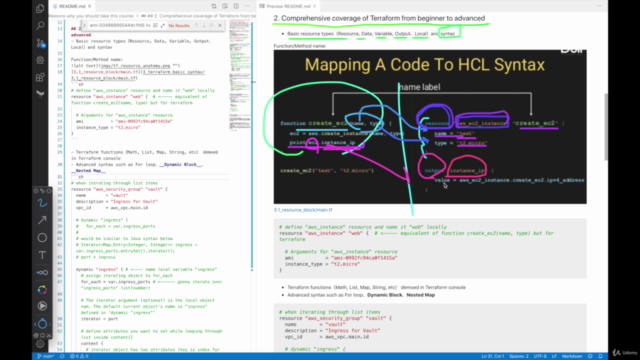The width and height of the screenshot is (640, 360).
Task: Click breadcrumb 'Reasons why you should take this course'
Action: tap(91, 16)
